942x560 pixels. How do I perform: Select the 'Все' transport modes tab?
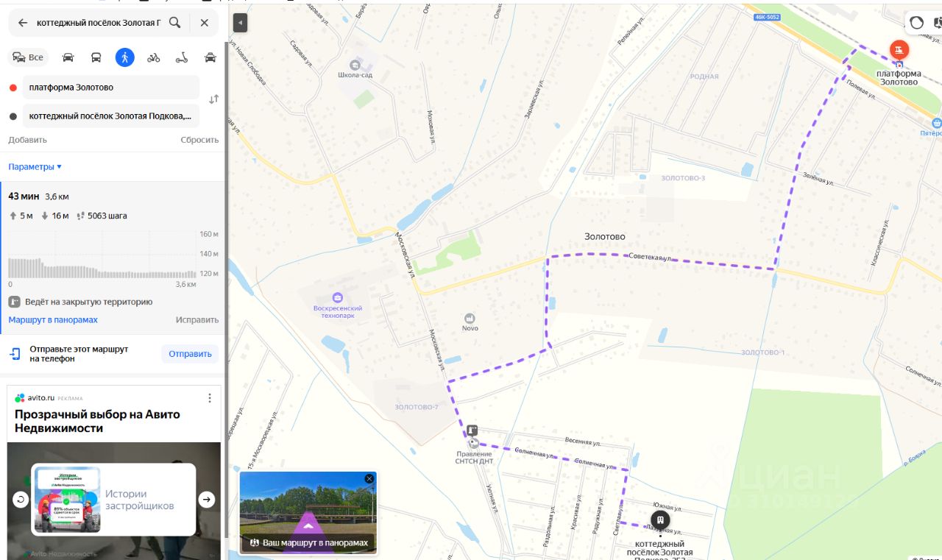28,57
